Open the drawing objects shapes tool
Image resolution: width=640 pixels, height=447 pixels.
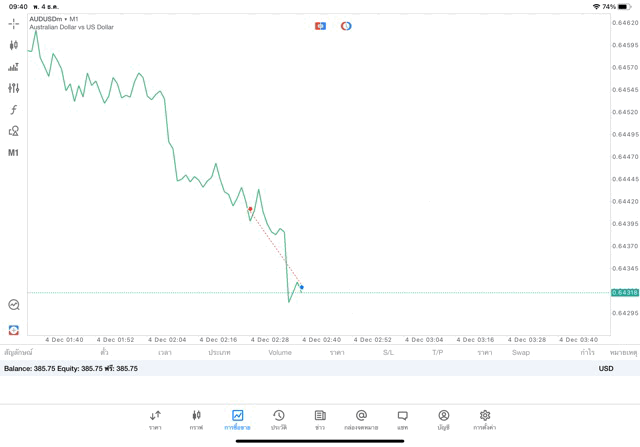coord(13,131)
